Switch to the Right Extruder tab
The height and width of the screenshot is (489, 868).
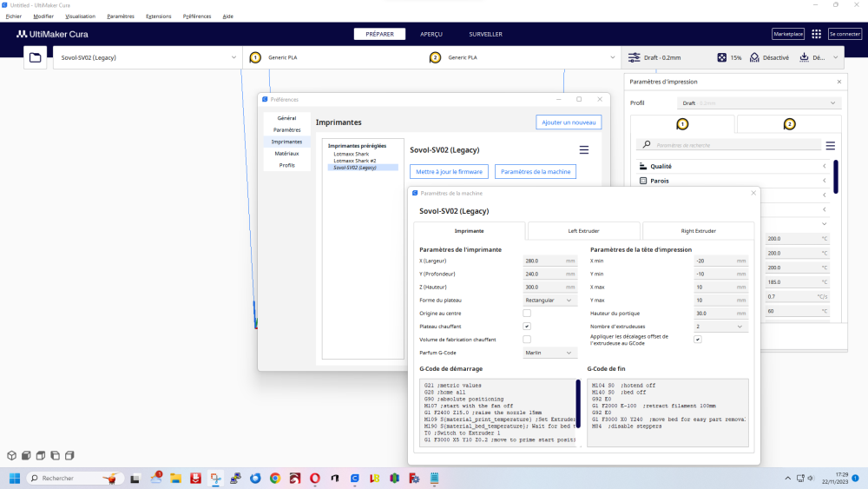tap(698, 231)
